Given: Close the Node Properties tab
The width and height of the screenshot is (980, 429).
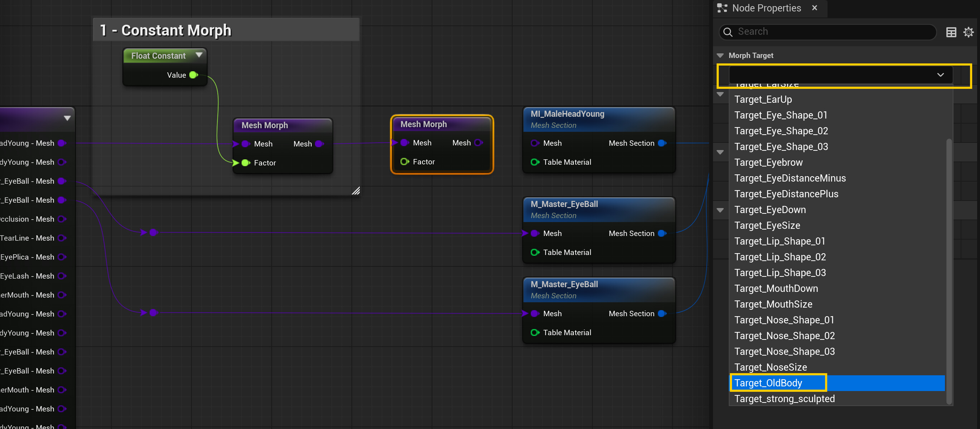Looking at the screenshot, I should point(815,8).
